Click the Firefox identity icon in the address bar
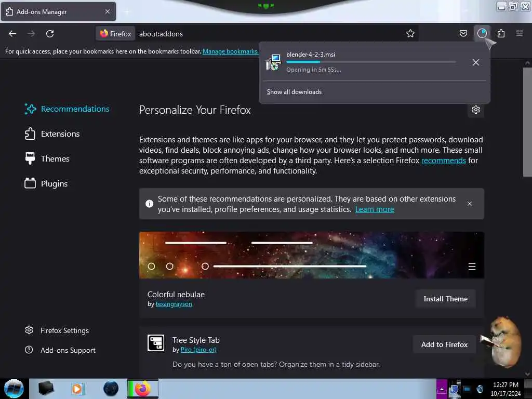 pyautogui.click(x=115, y=34)
